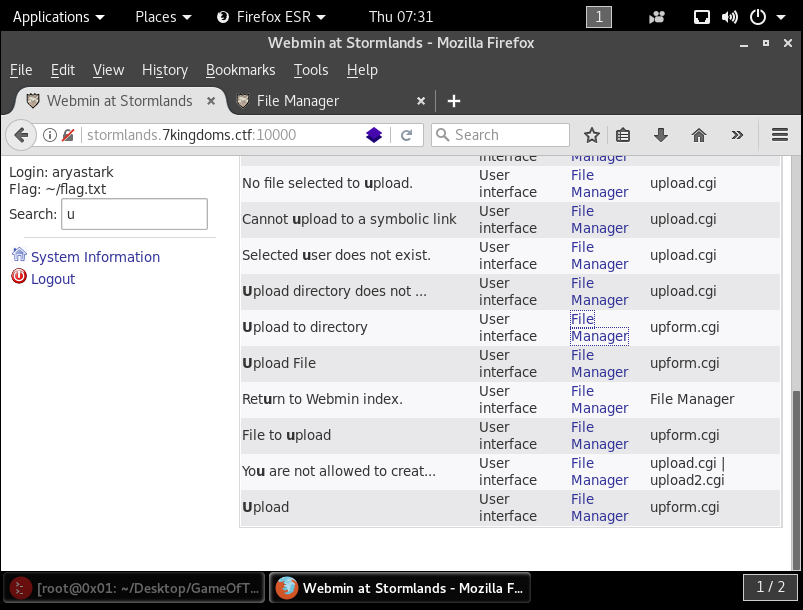
Task: Click the video recorder tray icon
Action: click(x=657, y=17)
